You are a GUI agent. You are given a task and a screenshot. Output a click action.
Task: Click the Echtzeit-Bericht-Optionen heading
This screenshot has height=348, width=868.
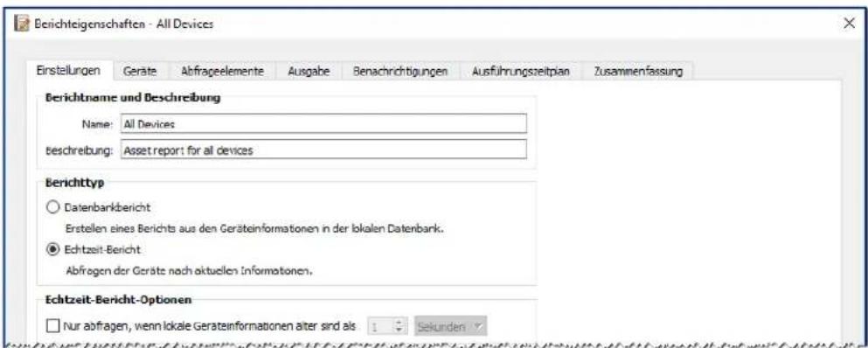[x=118, y=300]
